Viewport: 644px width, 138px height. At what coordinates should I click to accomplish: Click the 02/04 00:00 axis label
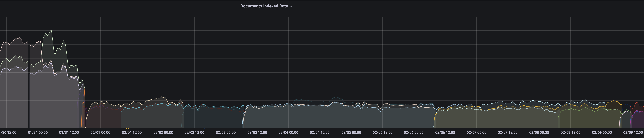point(288,132)
